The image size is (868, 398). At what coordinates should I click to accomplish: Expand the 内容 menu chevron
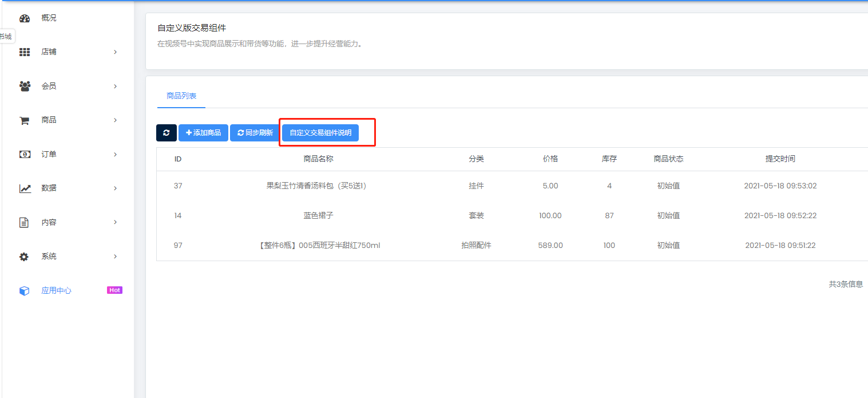pyautogui.click(x=115, y=222)
